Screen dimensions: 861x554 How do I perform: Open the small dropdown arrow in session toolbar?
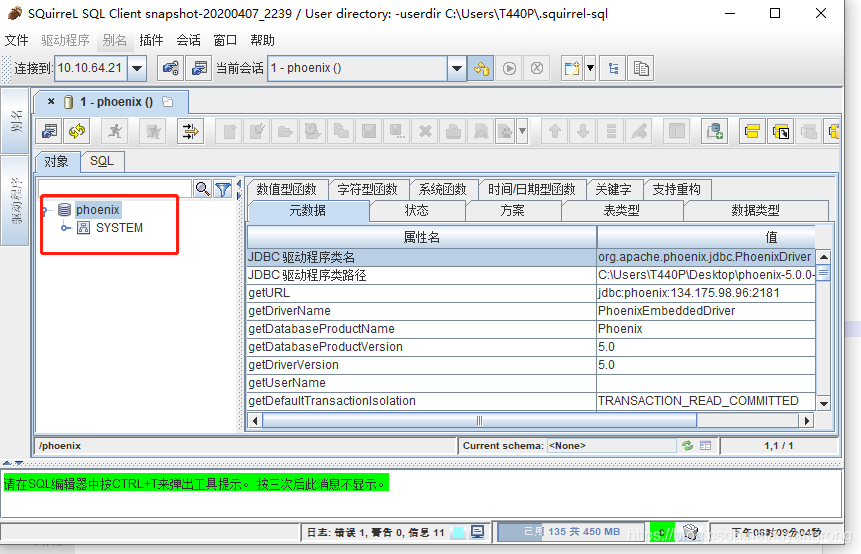(522, 131)
